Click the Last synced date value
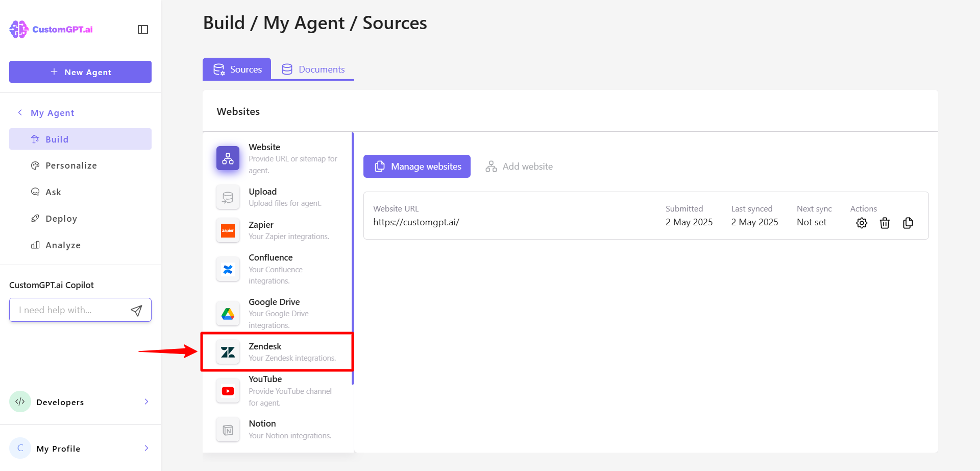This screenshot has height=471, width=980. tap(754, 222)
